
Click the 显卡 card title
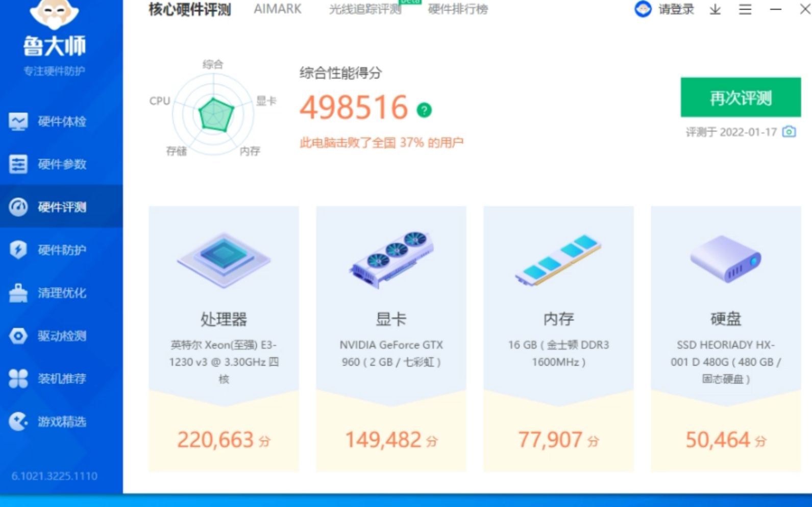pos(391,319)
